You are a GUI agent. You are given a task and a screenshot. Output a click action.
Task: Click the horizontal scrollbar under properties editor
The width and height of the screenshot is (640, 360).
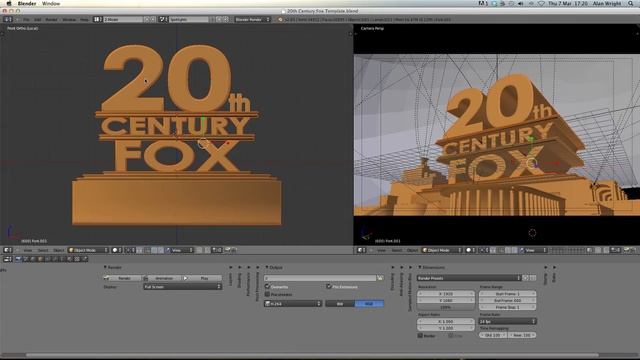click(312, 355)
